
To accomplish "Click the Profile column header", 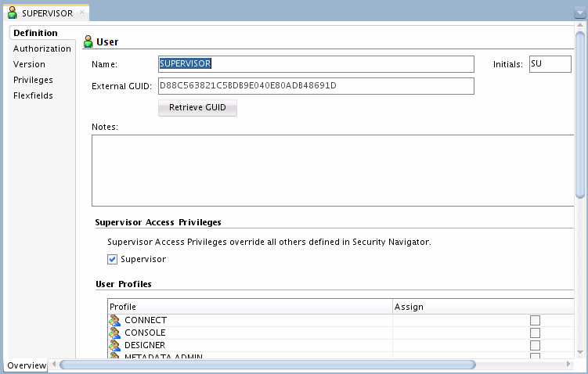I will (x=250, y=307).
